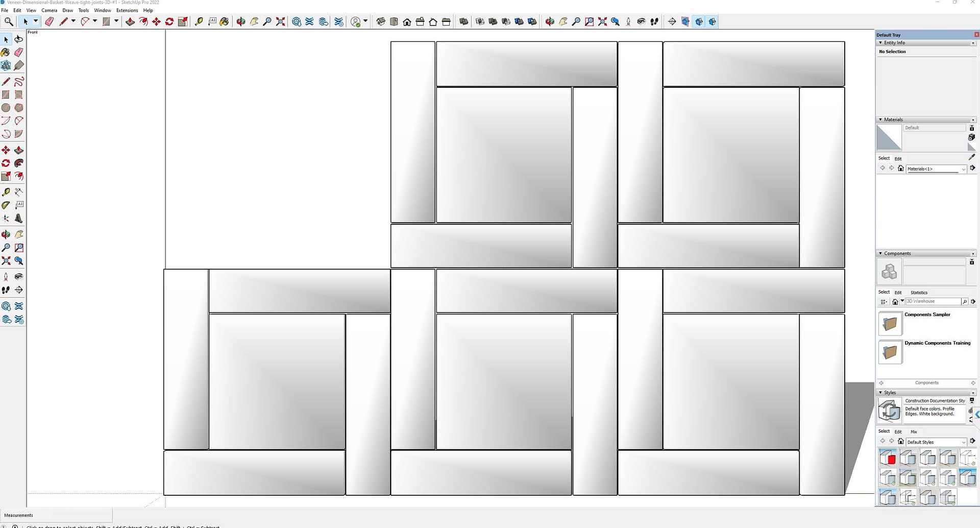Collapse the Entity Info panel
The width and height of the screenshot is (980, 528).
[x=880, y=43]
